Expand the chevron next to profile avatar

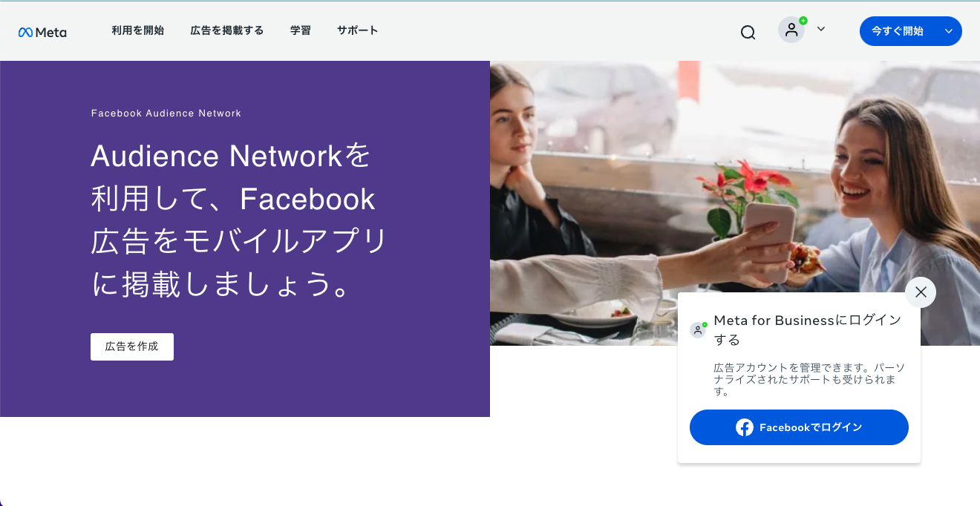click(x=820, y=29)
